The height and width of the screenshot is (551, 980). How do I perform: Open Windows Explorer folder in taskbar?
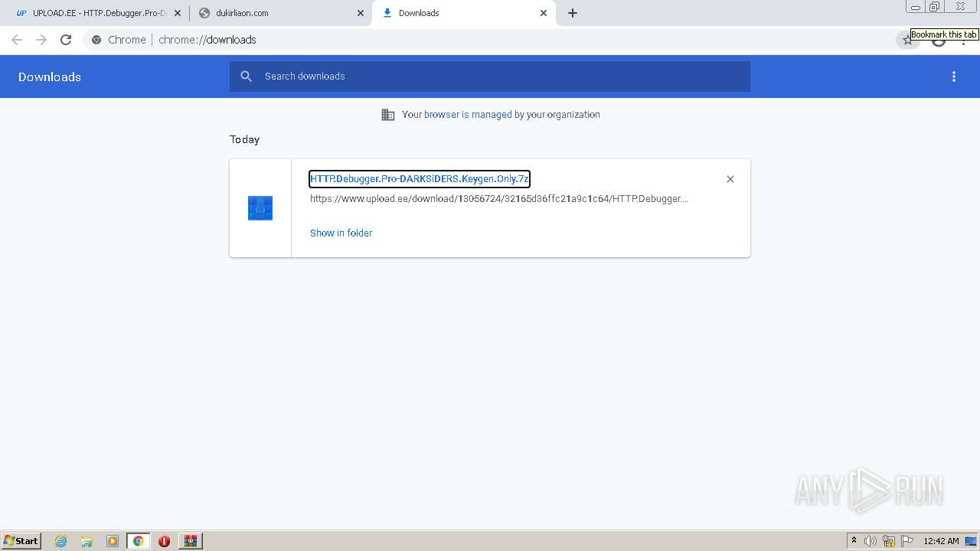pyautogui.click(x=87, y=541)
